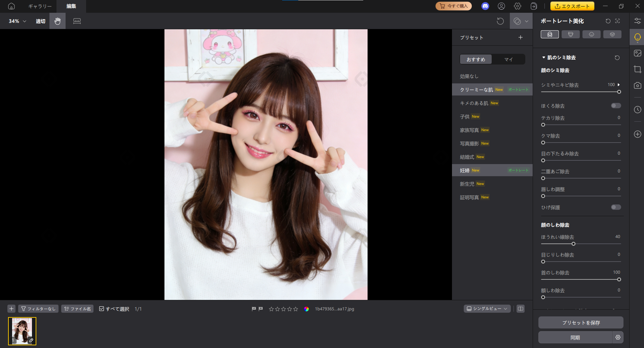Viewport: 644px width, 348px height.
Task: Collapse the 肌のシミ除去 section
Action: point(543,57)
